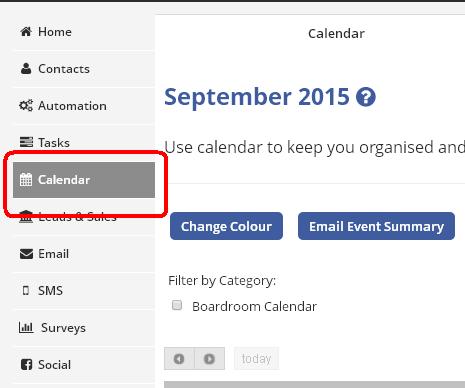Click the Surveys bar chart icon
This screenshot has height=388, width=465.
(26, 327)
